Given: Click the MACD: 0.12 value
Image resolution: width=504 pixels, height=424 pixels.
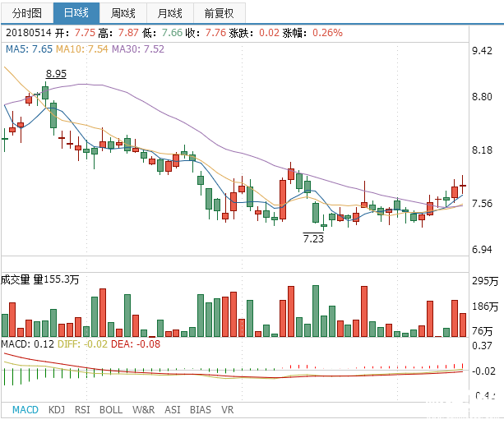Looking at the screenshot, I should [28, 344].
